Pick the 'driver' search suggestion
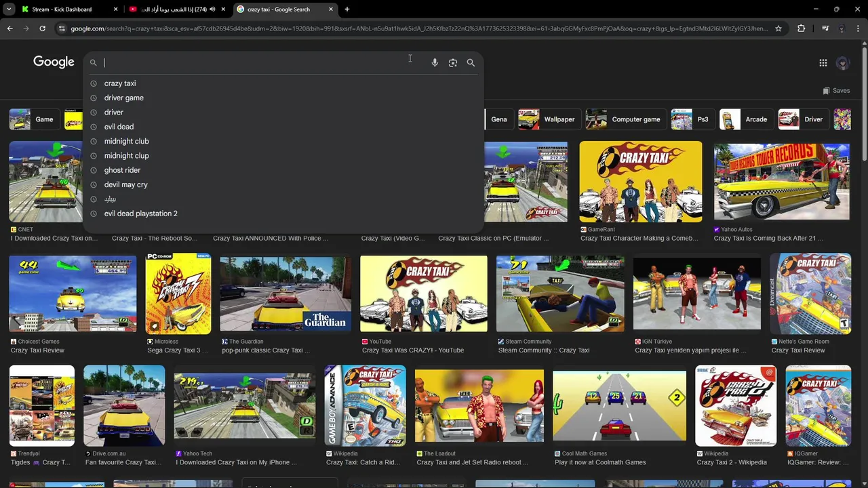868x488 pixels. 114,113
